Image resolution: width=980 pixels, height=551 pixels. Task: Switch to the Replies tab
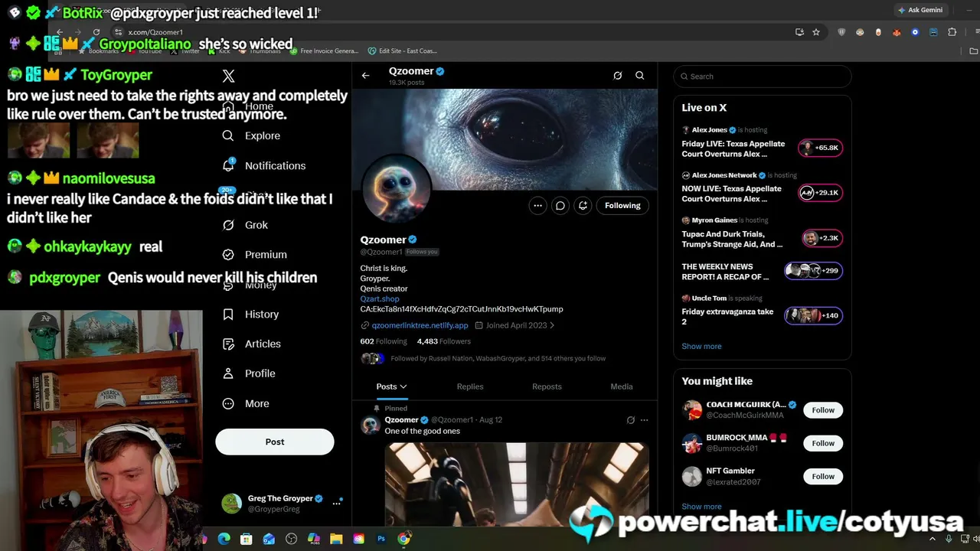[x=470, y=386]
